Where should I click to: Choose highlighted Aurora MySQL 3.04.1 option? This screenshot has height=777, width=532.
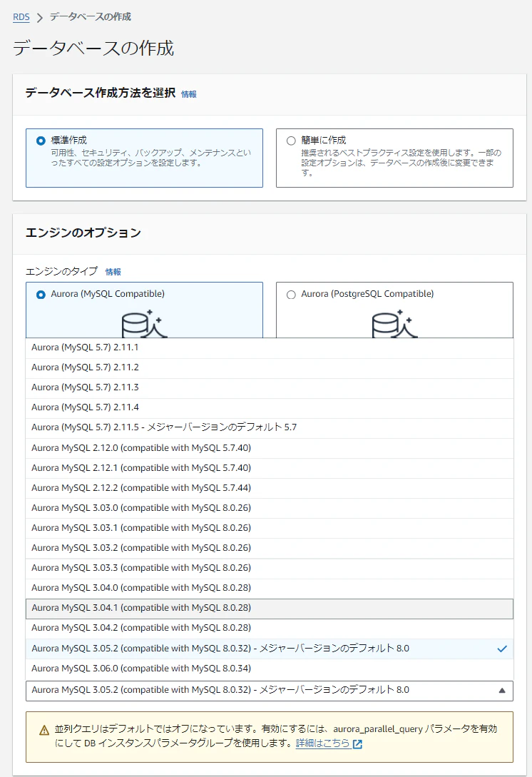pyautogui.click(x=270, y=609)
